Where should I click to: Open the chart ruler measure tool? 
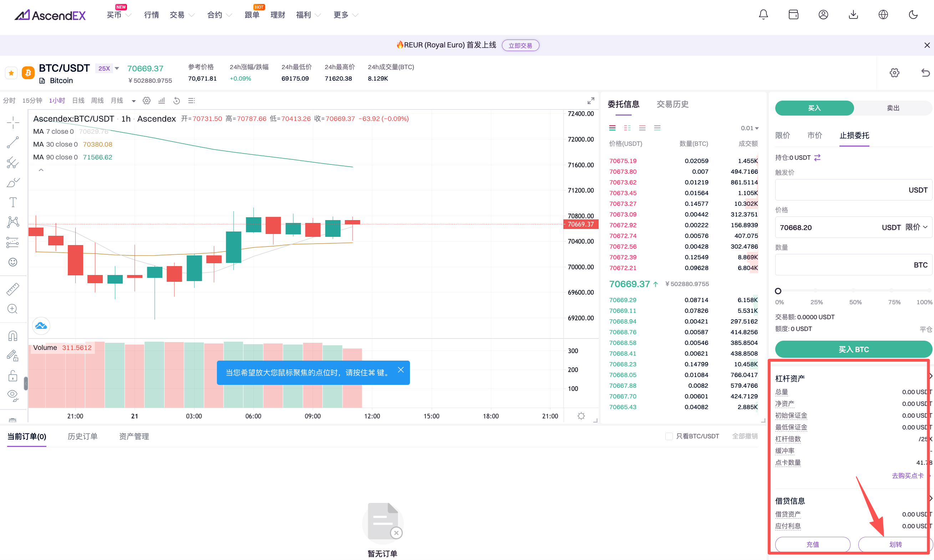click(13, 289)
